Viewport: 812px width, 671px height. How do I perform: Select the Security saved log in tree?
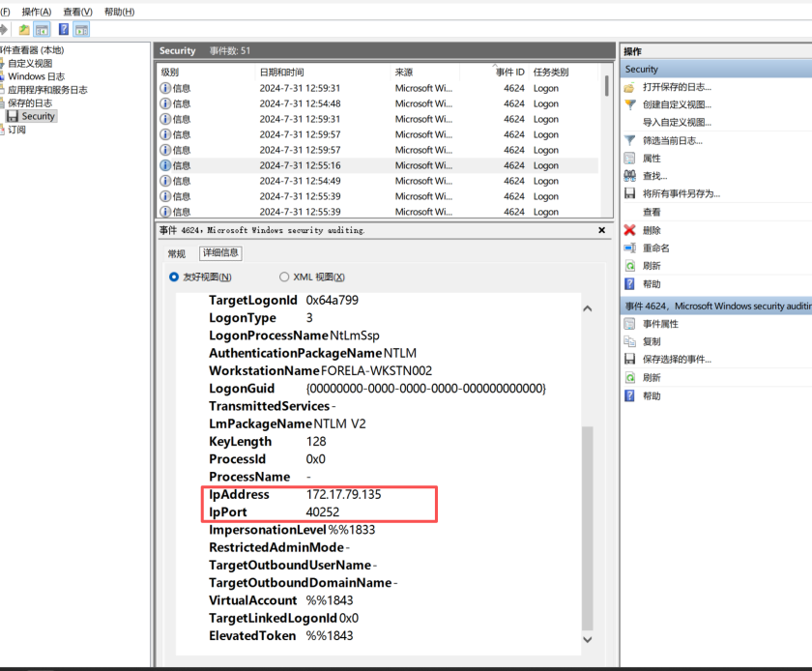tap(38, 116)
